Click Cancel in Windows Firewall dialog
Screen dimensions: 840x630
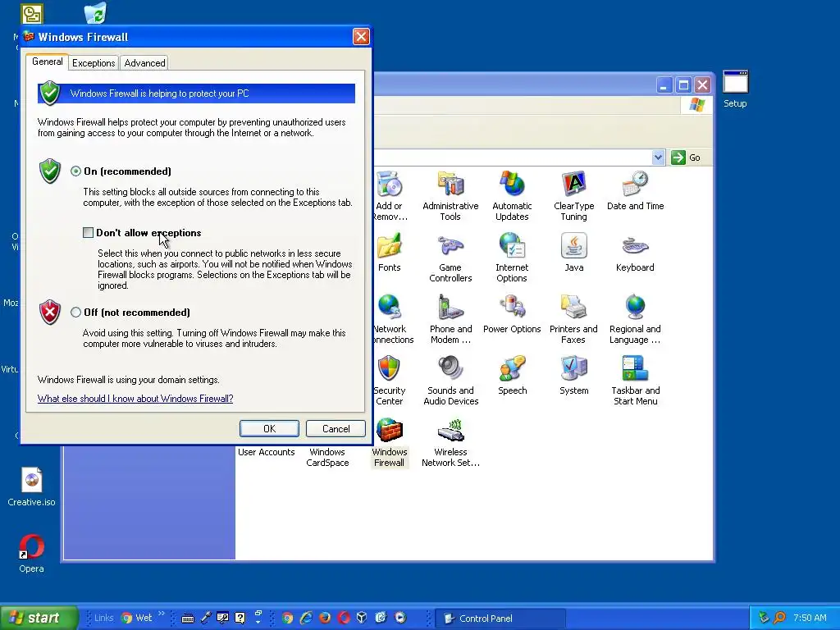coord(336,428)
